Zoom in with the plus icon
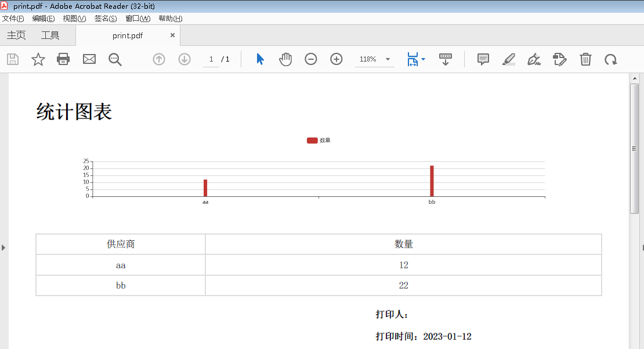The image size is (644, 349). click(x=337, y=59)
